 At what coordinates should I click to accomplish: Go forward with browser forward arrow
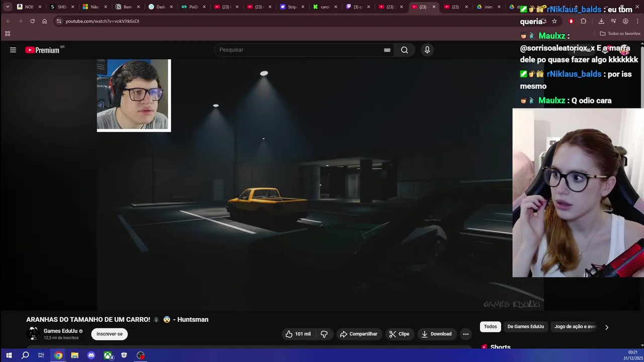coord(20,21)
